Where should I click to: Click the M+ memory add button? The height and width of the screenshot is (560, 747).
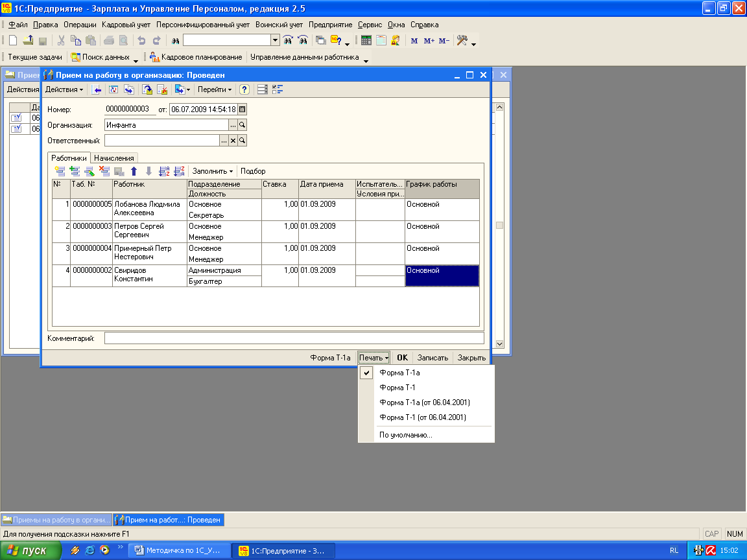click(429, 41)
